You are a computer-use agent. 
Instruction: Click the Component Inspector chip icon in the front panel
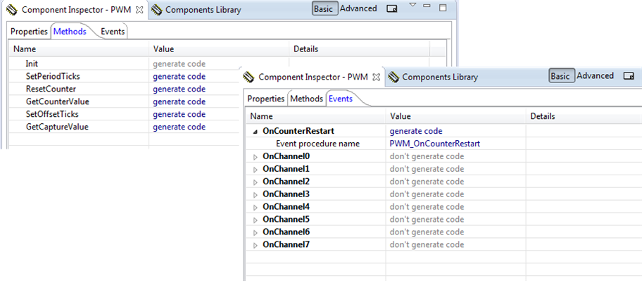point(248,77)
